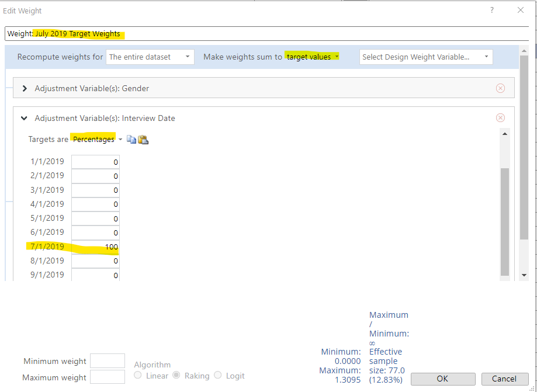Edit the 2/1/2019 target value
This screenshot has height=392, width=537.
click(x=96, y=176)
